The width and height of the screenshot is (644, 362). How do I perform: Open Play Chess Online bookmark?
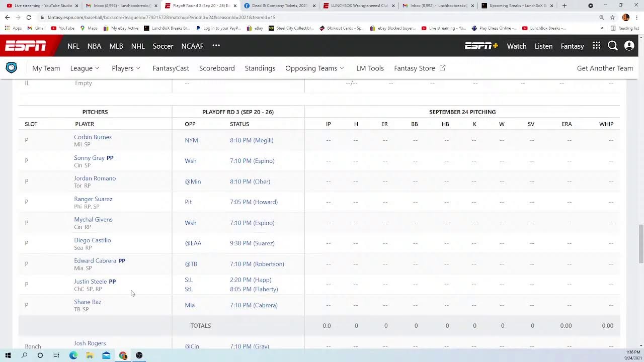coord(494,28)
